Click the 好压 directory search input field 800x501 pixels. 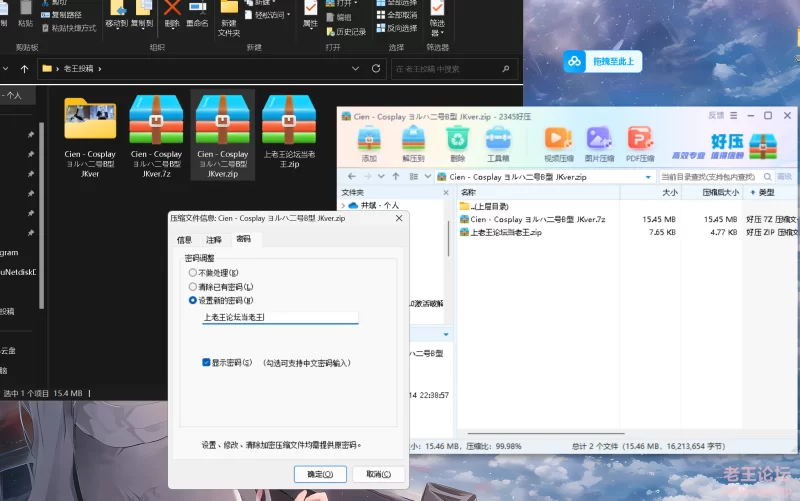click(711, 177)
